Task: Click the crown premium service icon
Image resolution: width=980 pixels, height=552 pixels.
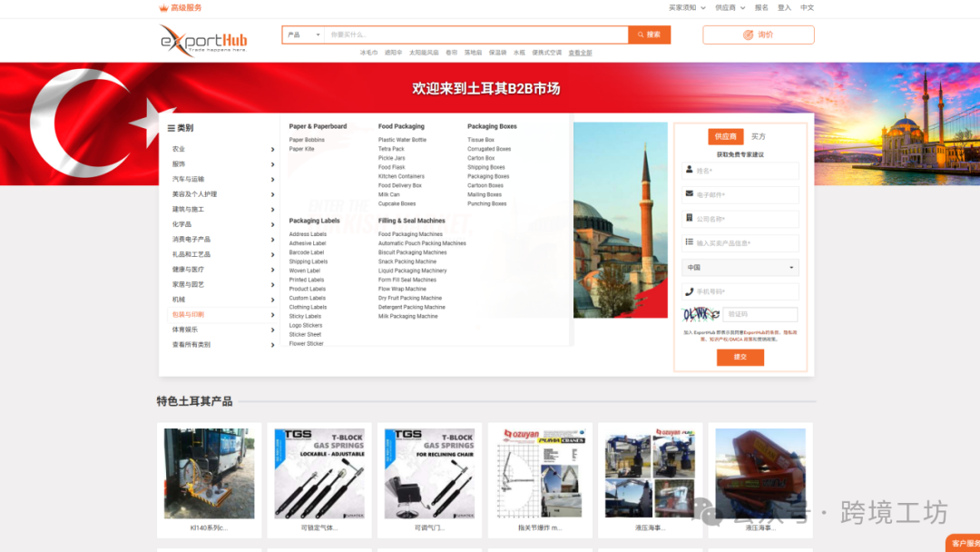Action: (x=163, y=7)
